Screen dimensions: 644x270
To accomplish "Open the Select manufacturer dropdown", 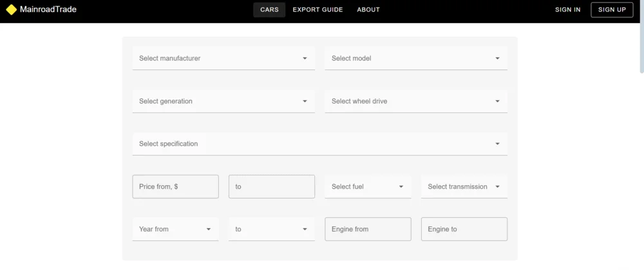I will tap(223, 59).
